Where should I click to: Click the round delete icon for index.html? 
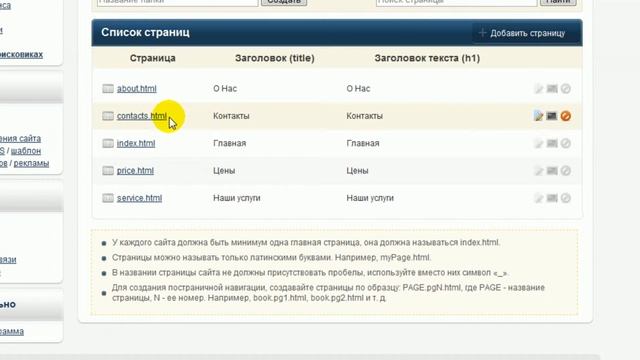(x=565, y=143)
